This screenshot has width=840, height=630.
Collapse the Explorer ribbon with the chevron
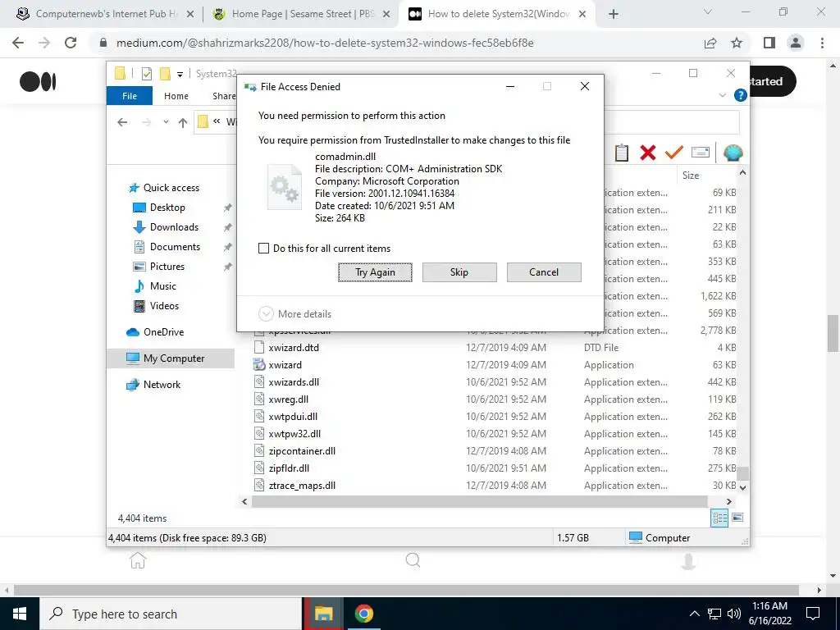click(x=722, y=95)
